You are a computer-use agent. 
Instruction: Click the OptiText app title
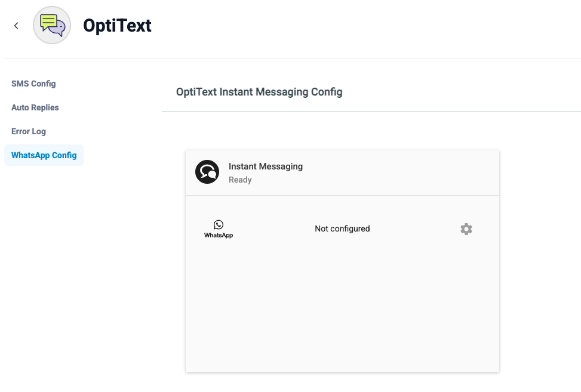click(117, 26)
